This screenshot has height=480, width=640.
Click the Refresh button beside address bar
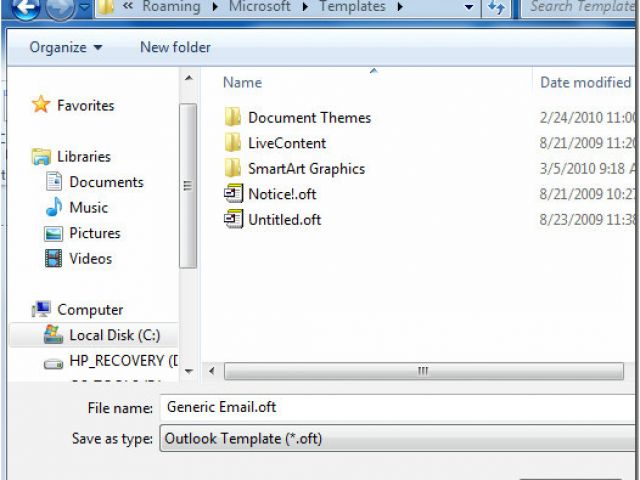[x=496, y=8]
